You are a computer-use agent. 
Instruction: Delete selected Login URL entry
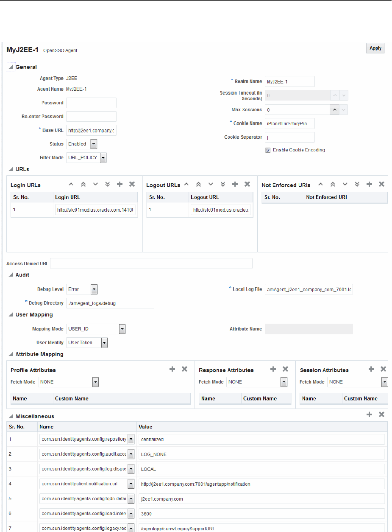pos(132,184)
